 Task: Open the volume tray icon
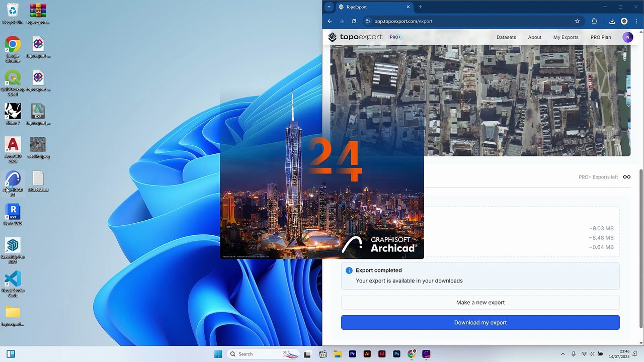click(x=592, y=354)
